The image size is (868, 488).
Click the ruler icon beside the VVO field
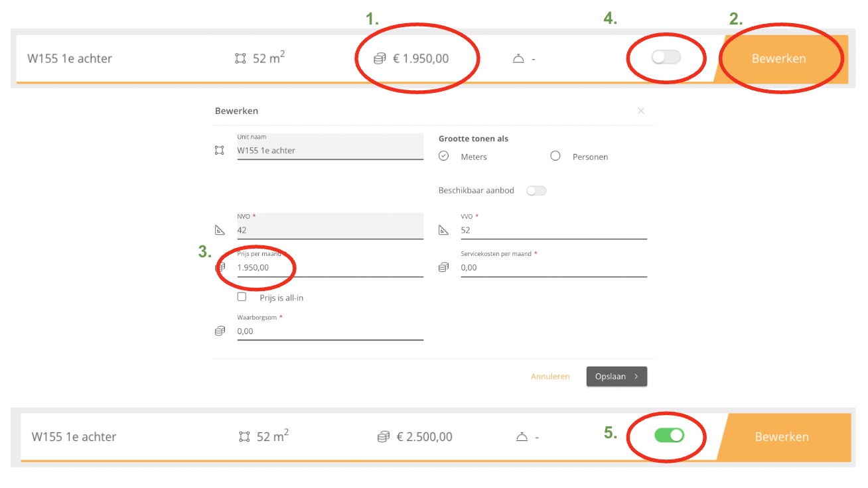coord(444,231)
